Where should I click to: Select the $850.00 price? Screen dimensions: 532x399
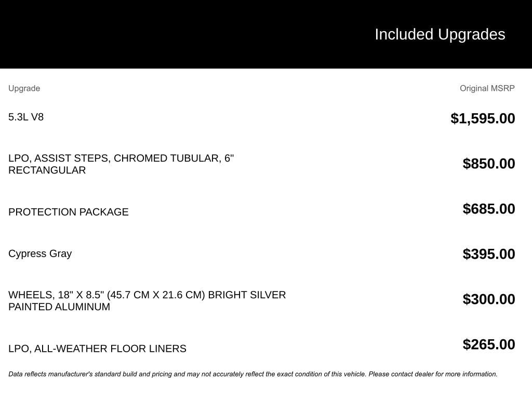(488, 164)
